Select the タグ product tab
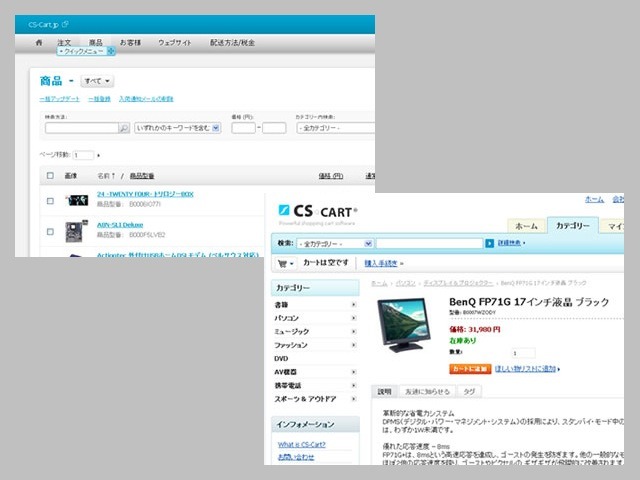 469,392
